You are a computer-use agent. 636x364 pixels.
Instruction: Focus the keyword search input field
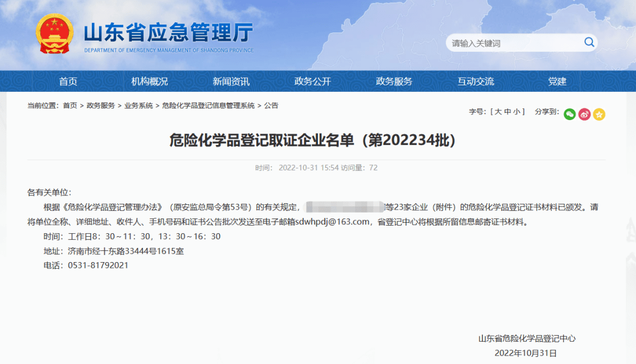pyautogui.click(x=512, y=43)
